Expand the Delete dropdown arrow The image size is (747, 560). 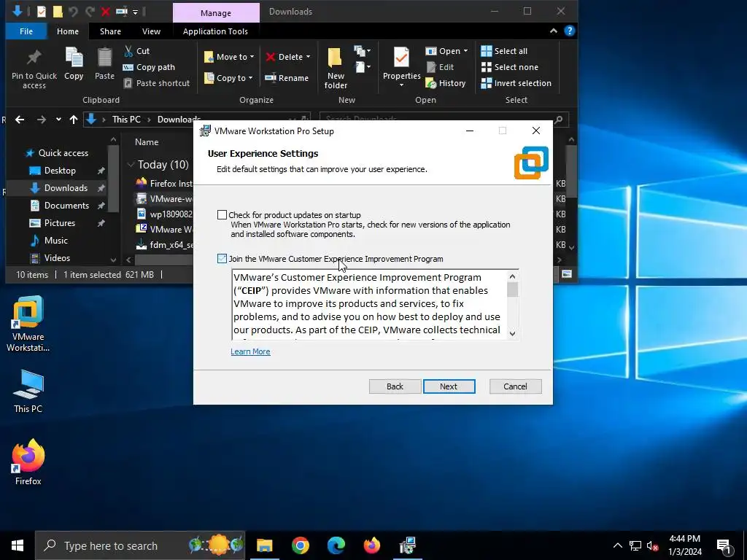309,57
